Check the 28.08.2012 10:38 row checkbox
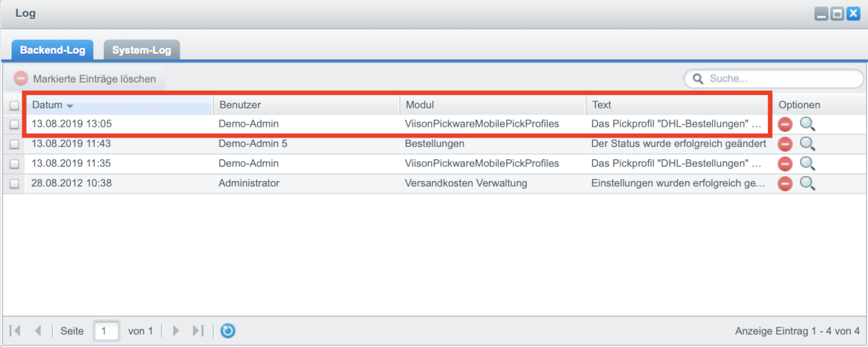 click(x=14, y=183)
